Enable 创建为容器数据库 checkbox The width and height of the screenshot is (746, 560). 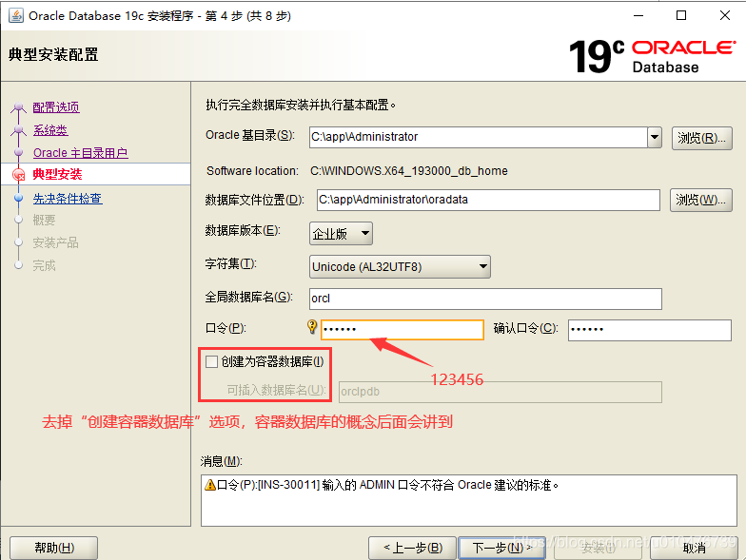211,361
